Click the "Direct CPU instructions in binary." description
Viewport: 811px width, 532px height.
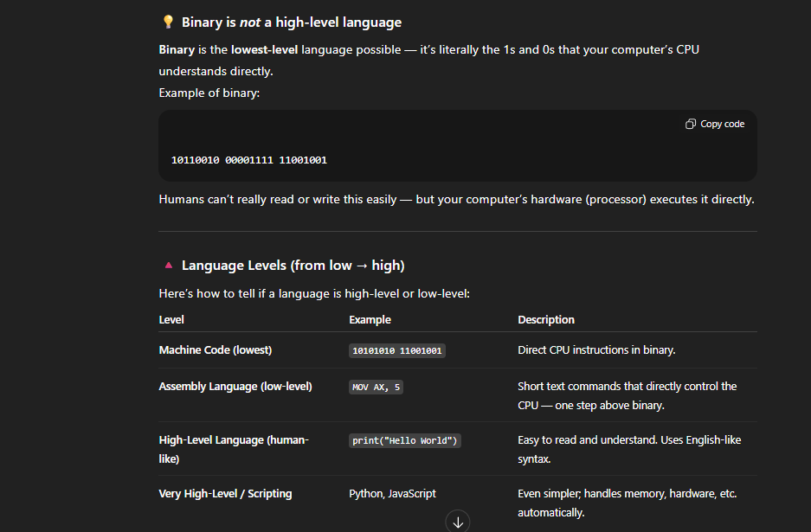pyautogui.click(x=596, y=350)
